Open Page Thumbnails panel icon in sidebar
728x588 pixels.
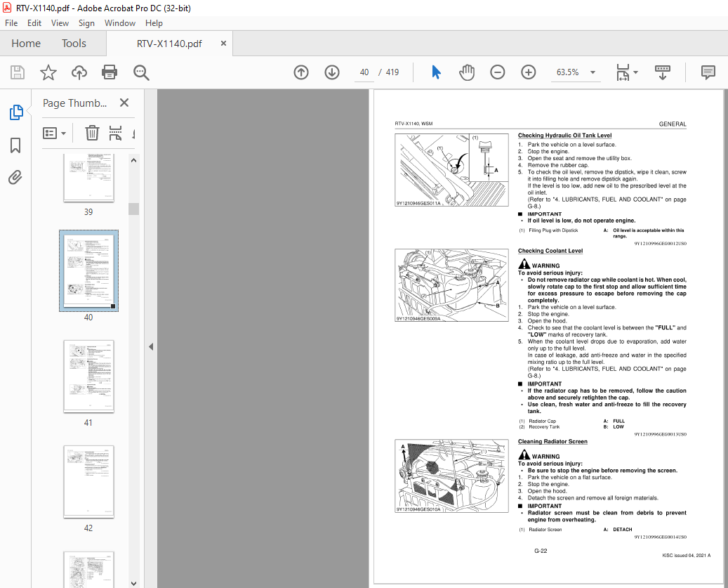pyautogui.click(x=15, y=112)
